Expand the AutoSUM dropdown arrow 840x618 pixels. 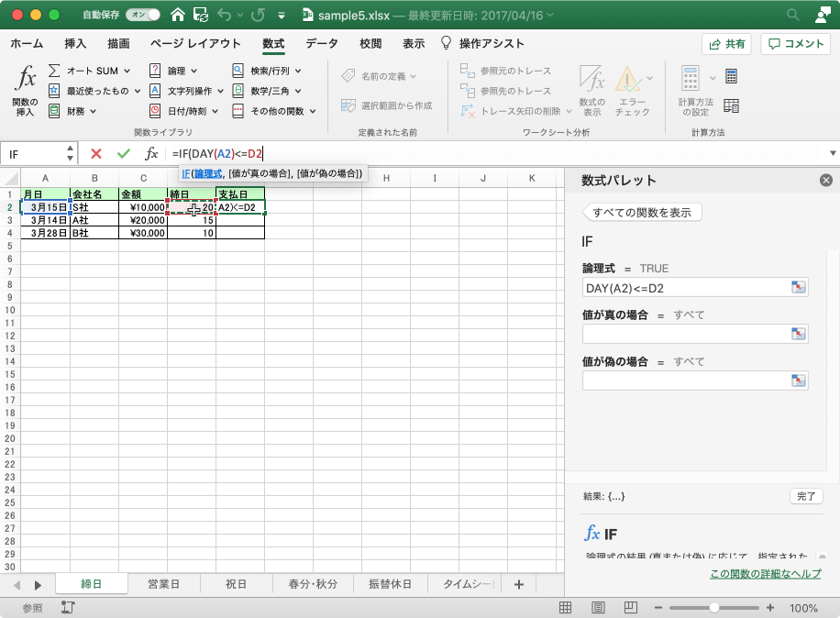click(x=127, y=71)
